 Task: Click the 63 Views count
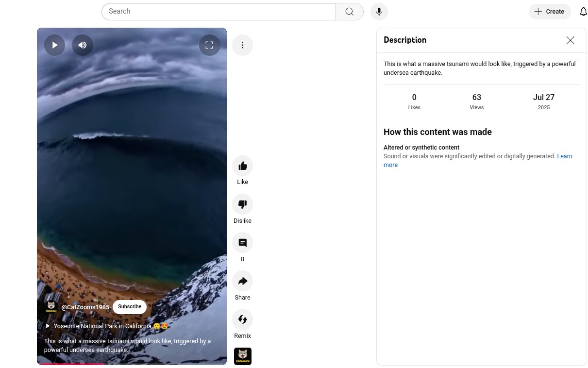coord(477,101)
